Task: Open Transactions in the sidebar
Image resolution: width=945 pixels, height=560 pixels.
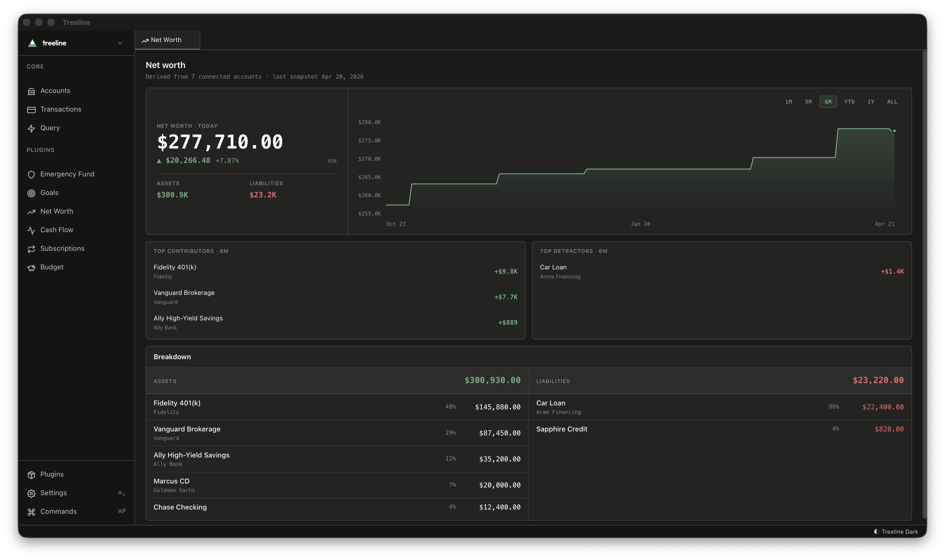Action: pos(76,109)
